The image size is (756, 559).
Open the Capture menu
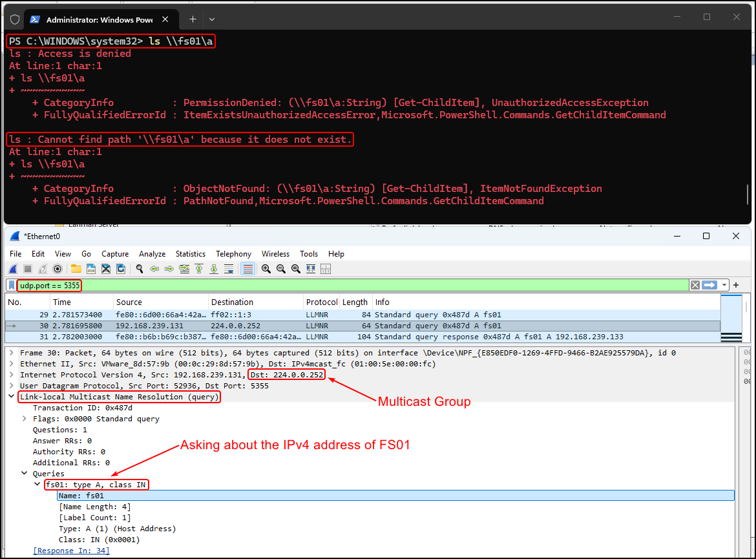point(115,254)
